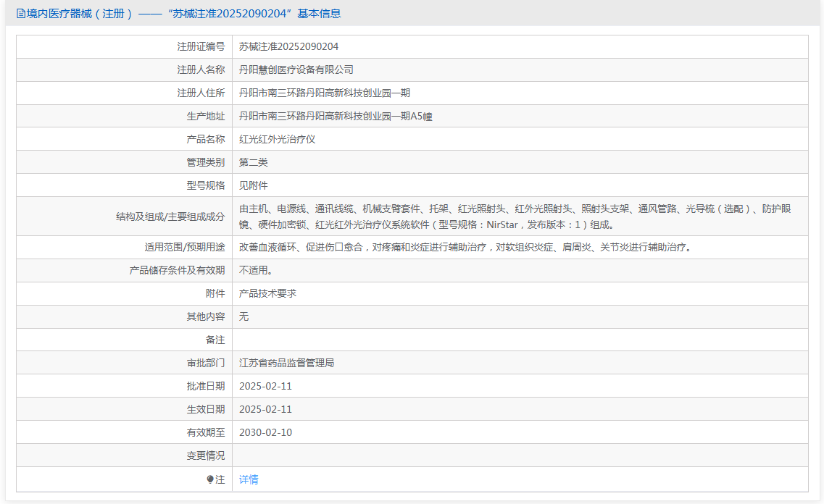824x504 pixels.
Task: Select the 注册人名称 label
Action: coord(201,70)
